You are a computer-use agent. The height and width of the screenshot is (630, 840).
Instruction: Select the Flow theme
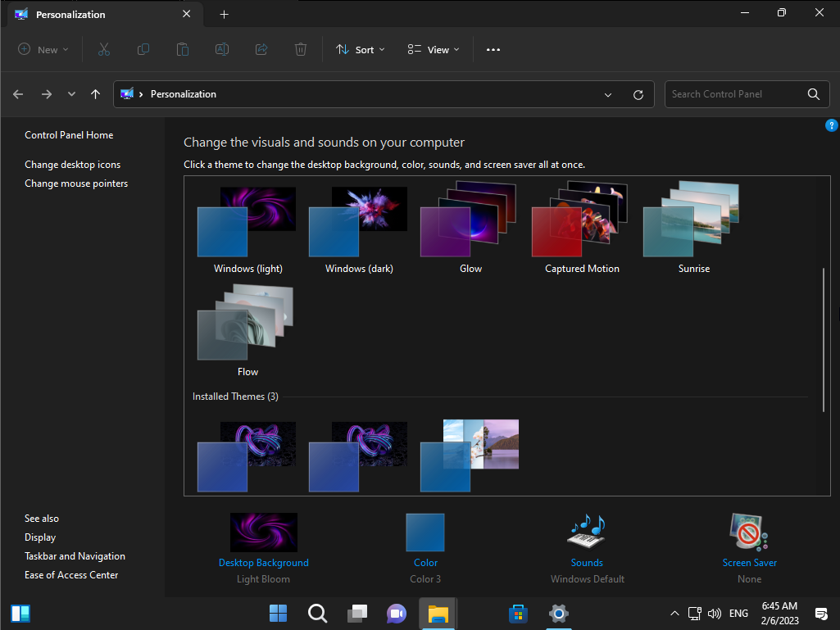(247, 331)
